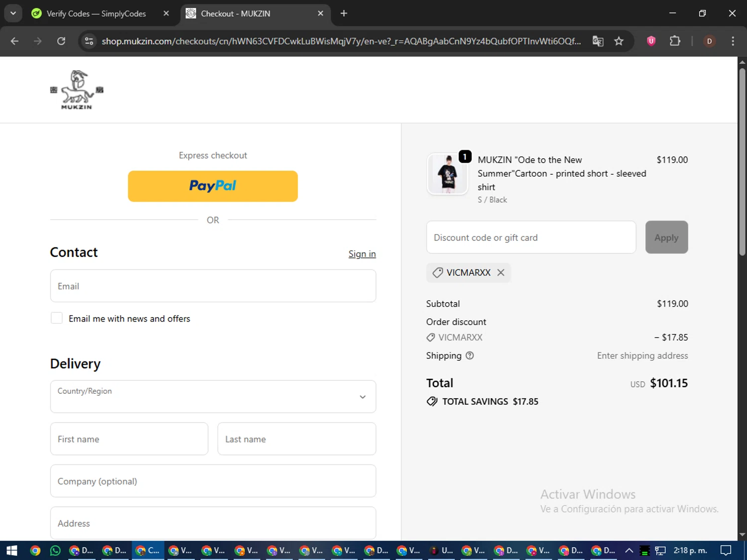This screenshot has width=747, height=560.
Task: Click the total amount $101.15
Action: click(x=669, y=383)
